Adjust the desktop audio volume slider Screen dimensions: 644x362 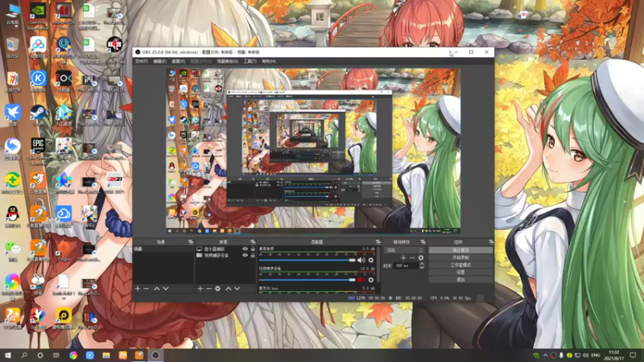[307, 260]
